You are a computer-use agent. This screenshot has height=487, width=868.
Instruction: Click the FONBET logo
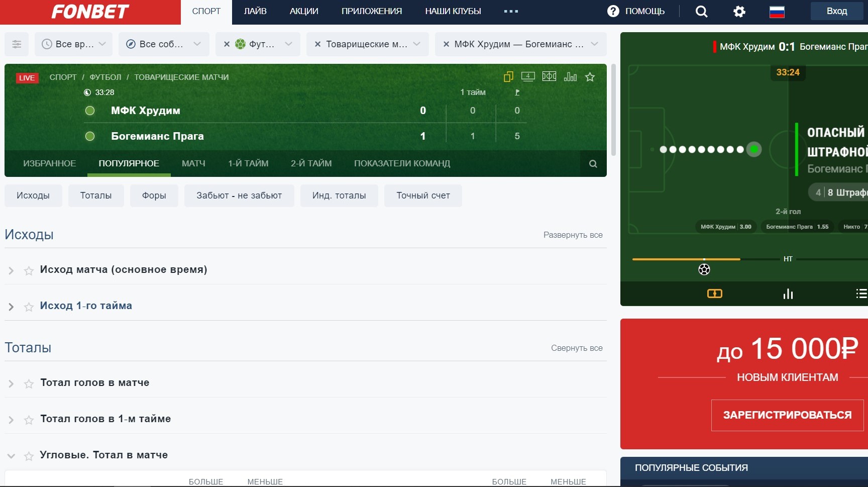click(x=90, y=12)
